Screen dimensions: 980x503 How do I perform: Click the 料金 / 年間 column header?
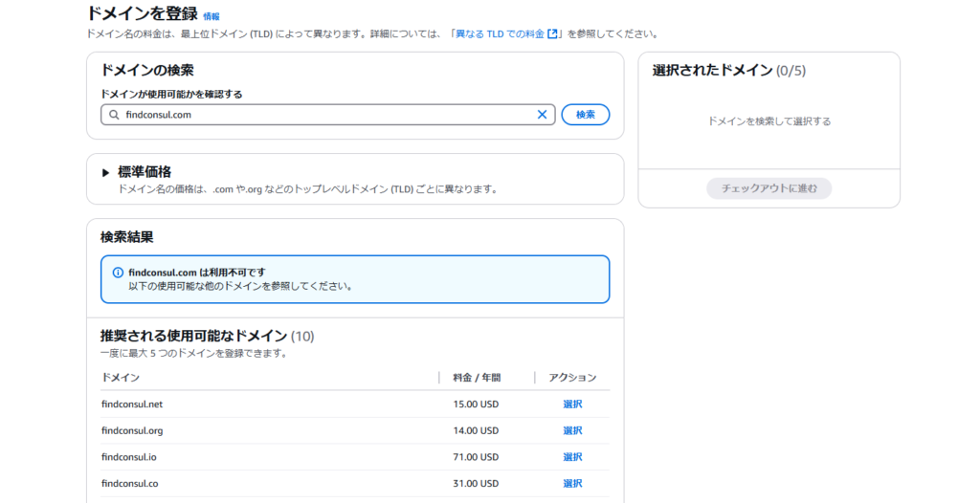click(477, 378)
